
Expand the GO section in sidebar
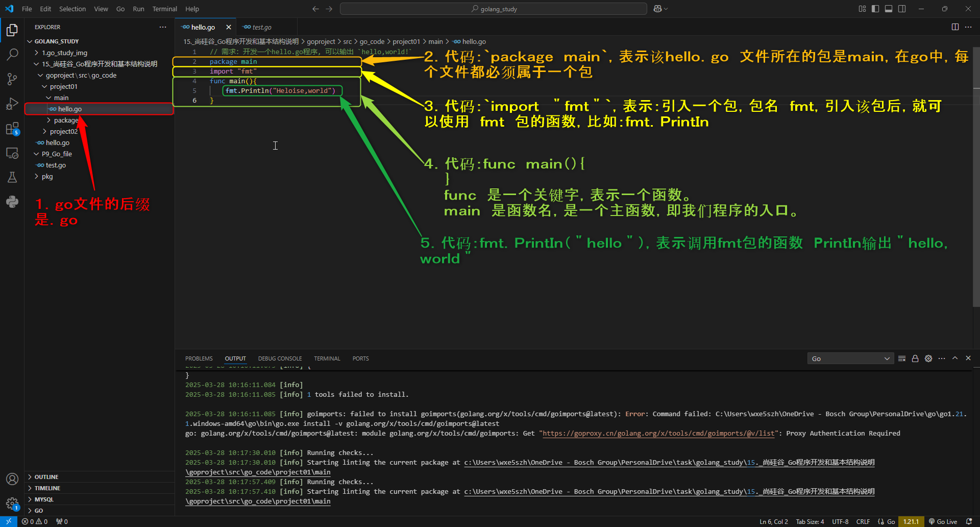tap(100, 511)
